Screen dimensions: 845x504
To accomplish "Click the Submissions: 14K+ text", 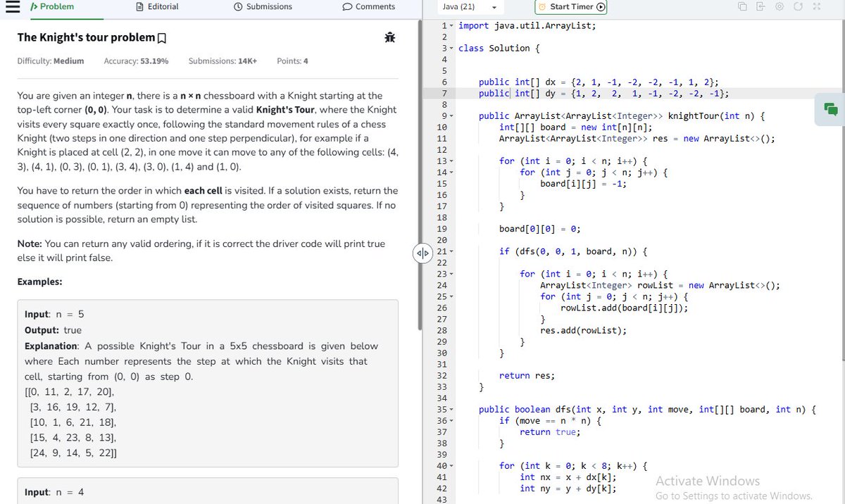I will pyautogui.click(x=223, y=61).
